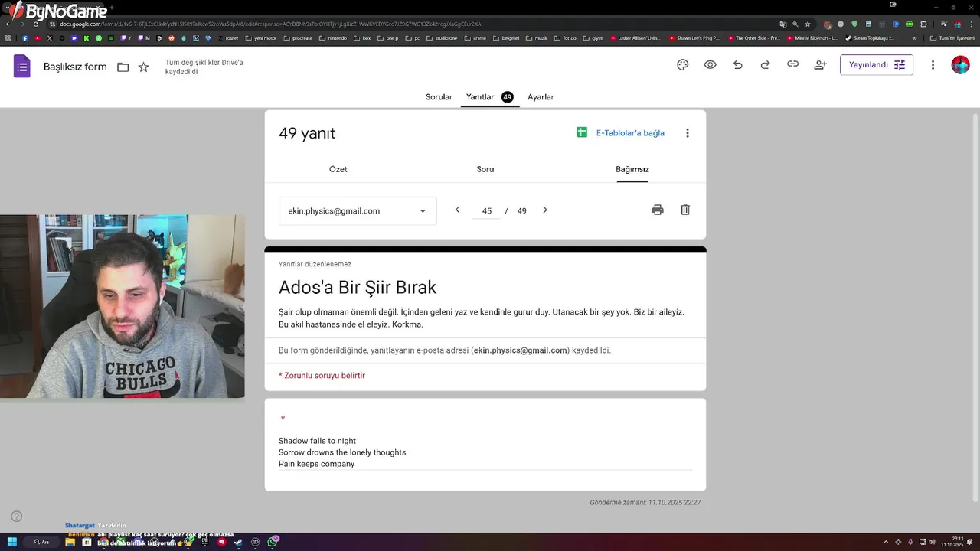Switch to the Özet view
The height and width of the screenshot is (551, 980).
338,169
